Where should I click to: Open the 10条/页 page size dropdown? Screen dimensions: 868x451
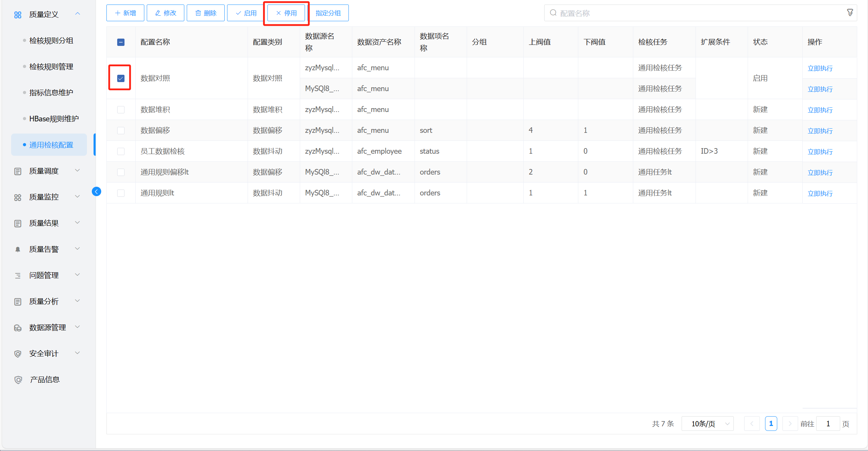click(x=707, y=424)
